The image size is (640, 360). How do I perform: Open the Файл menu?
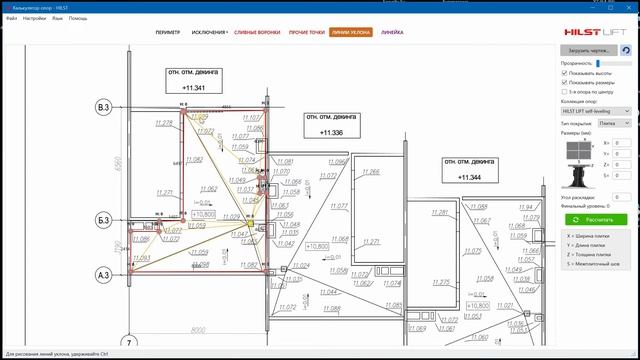click(x=11, y=18)
